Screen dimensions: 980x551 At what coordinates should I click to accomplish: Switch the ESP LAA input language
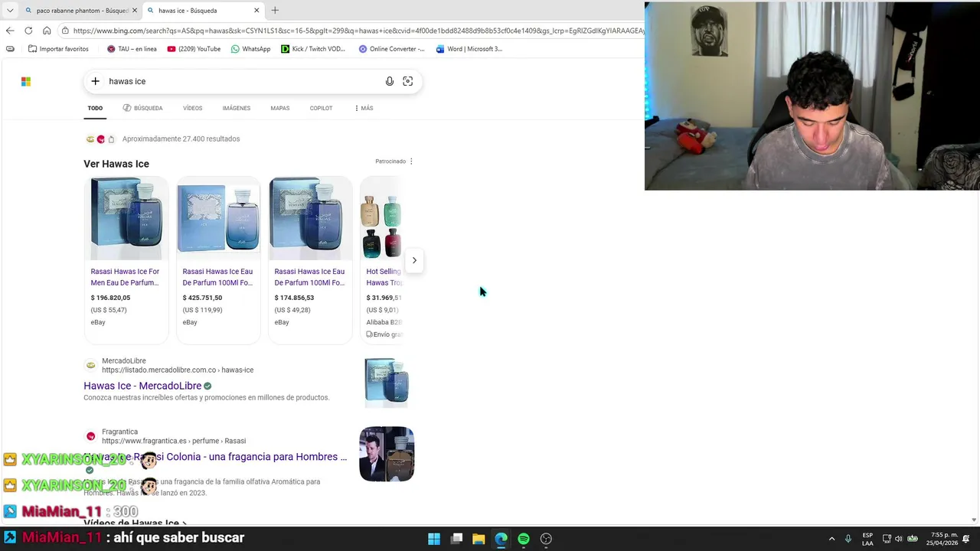tap(867, 539)
